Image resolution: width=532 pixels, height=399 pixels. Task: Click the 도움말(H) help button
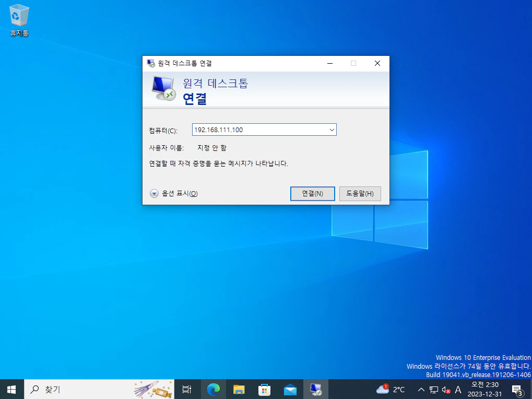click(x=360, y=193)
